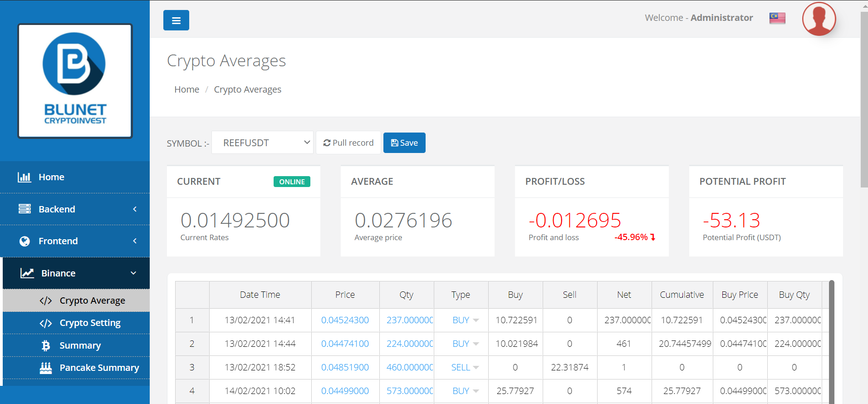The height and width of the screenshot is (404, 868).
Task: Click the Home breadcrumb link
Action: pyautogui.click(x=186, y=89)
